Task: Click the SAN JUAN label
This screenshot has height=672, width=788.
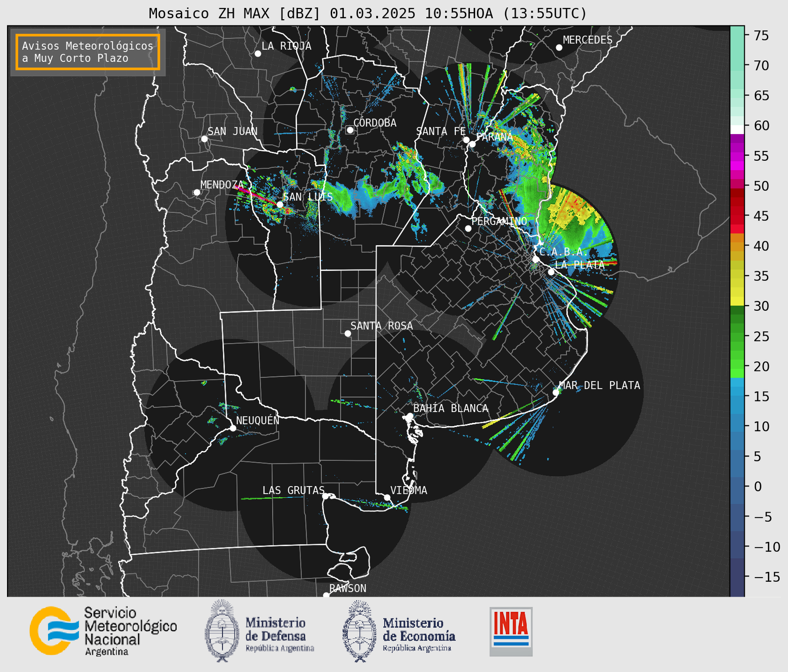Action: click(x=233, y=131)
